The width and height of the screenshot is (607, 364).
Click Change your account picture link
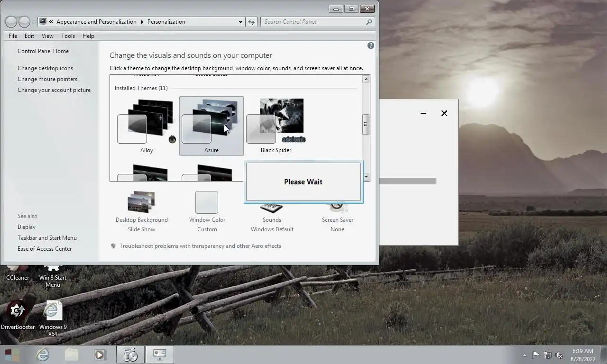pyautogui.click(x=54, y=90)
